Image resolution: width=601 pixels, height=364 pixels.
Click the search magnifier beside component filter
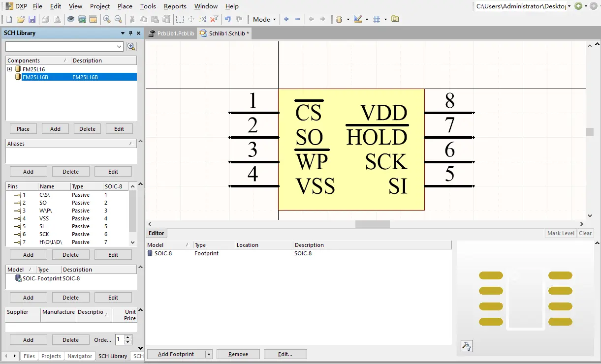(x=131, y=46)
